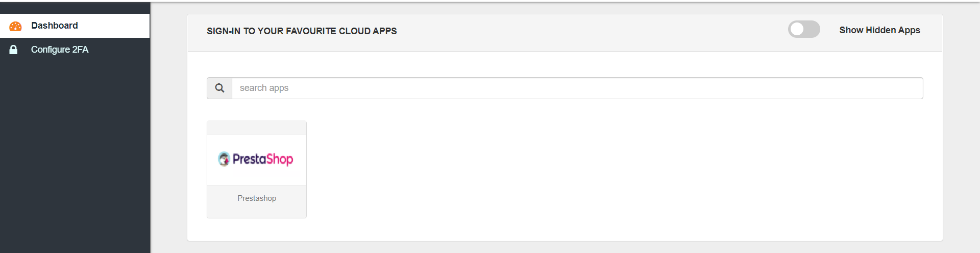Open the Dashboard sidebar item
The height and width of the screenshot is (253, 980).
coord(75,26)
